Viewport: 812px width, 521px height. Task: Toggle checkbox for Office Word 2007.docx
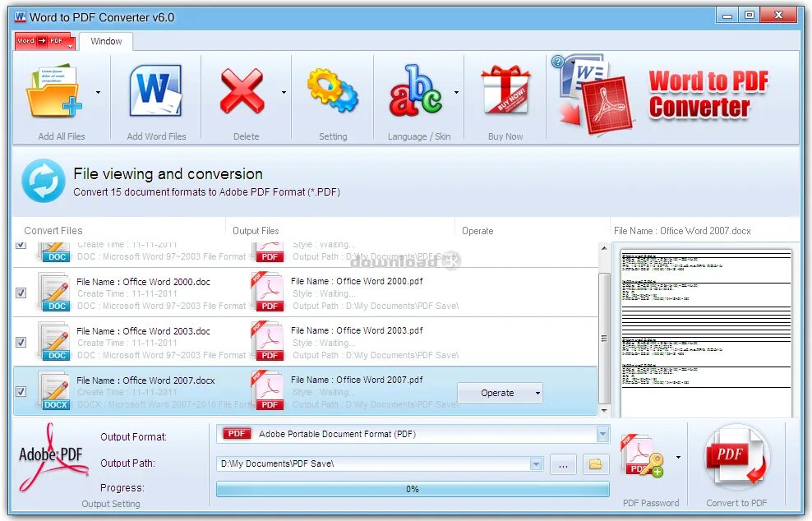click(x=21, y=391)
